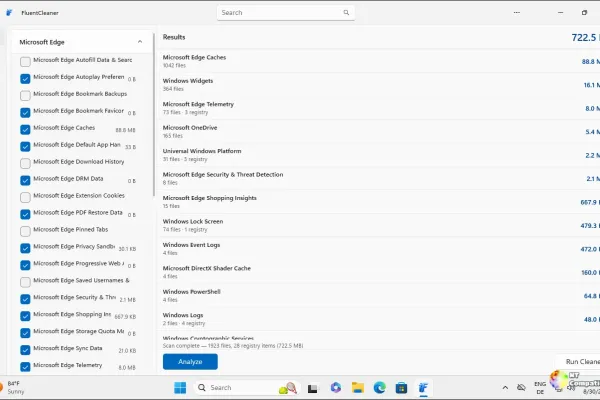This screenshot has height=400, width=600.
Task: Select the Windows Widgets result row
Action: click(x=381, y=84)
